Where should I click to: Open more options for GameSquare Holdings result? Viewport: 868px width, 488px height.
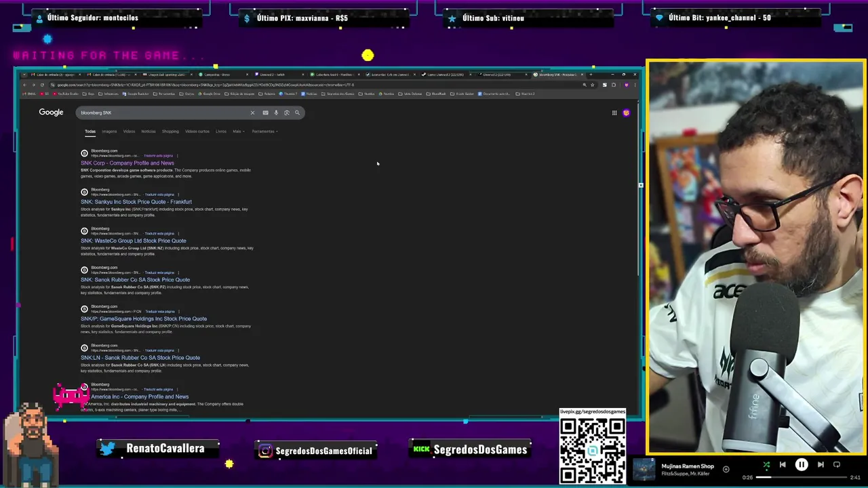tap(178, 312)
